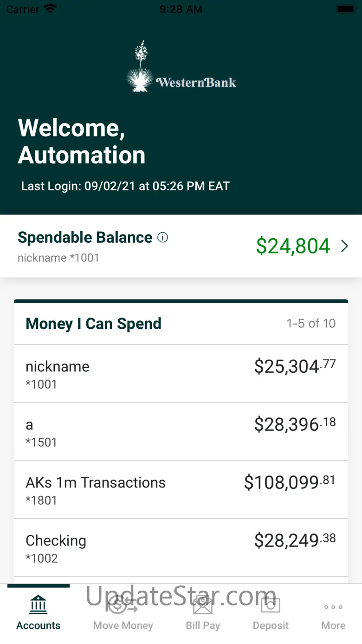This screenshot has width=362, height=644.
Task: Select the Bill Pay tab label
Action: click(x=203, y=625)
